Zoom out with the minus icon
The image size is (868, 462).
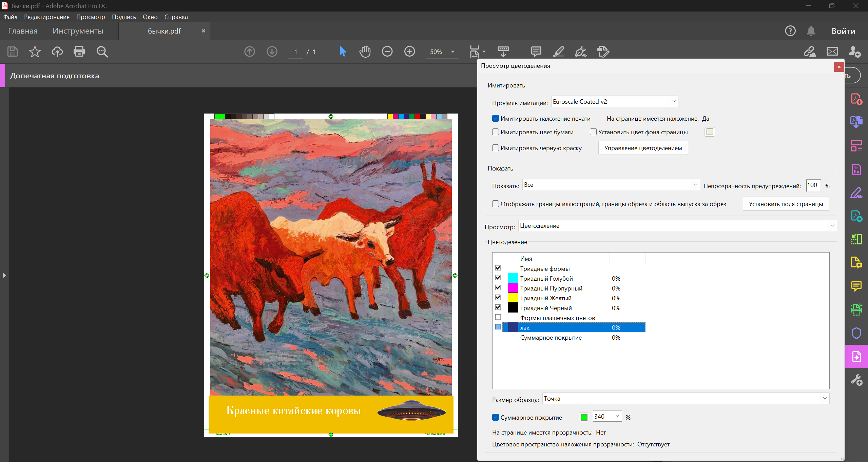tap(387, 52)
